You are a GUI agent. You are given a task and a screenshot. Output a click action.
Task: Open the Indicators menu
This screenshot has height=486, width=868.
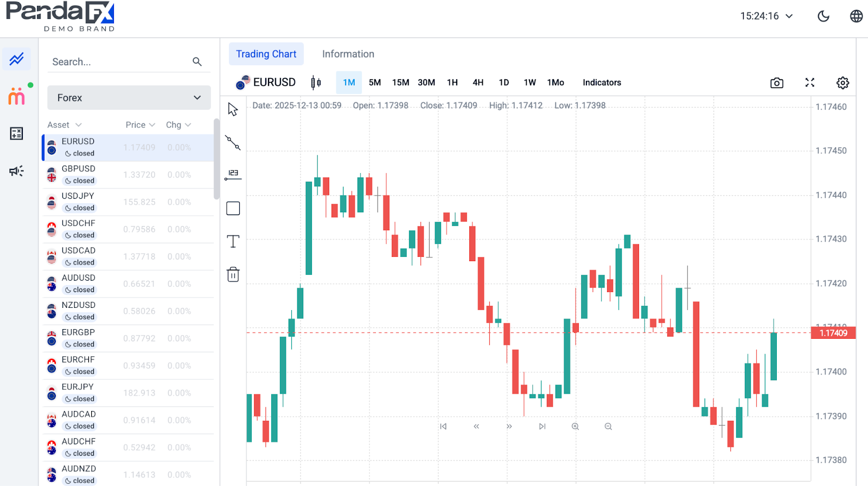click(602, 83)
